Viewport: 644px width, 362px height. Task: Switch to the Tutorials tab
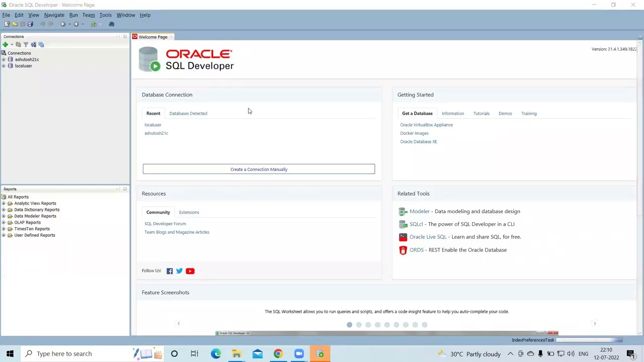[x=481, y=114]
